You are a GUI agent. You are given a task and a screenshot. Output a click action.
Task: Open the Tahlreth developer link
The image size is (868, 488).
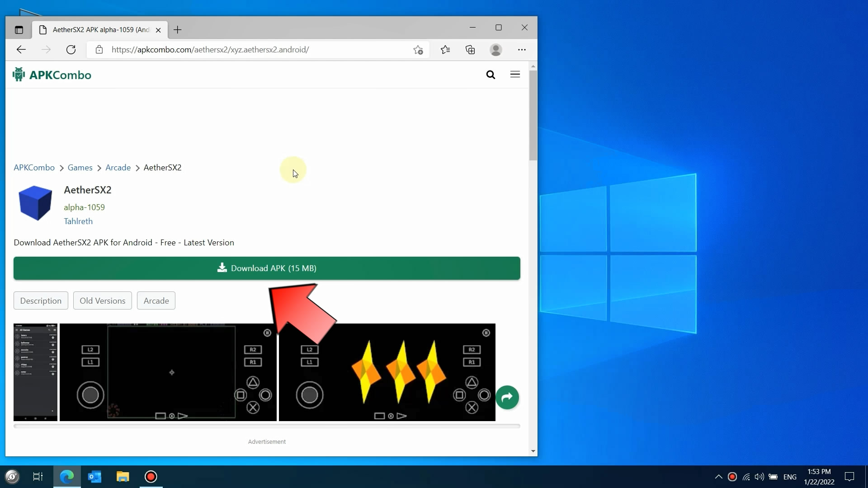[x=78, y=221]
